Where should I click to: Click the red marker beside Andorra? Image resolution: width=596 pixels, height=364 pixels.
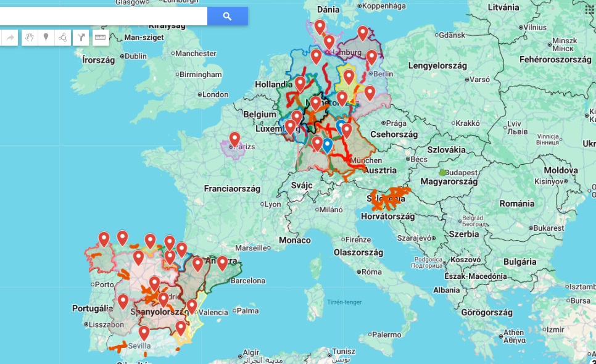(x=222, y=262)
